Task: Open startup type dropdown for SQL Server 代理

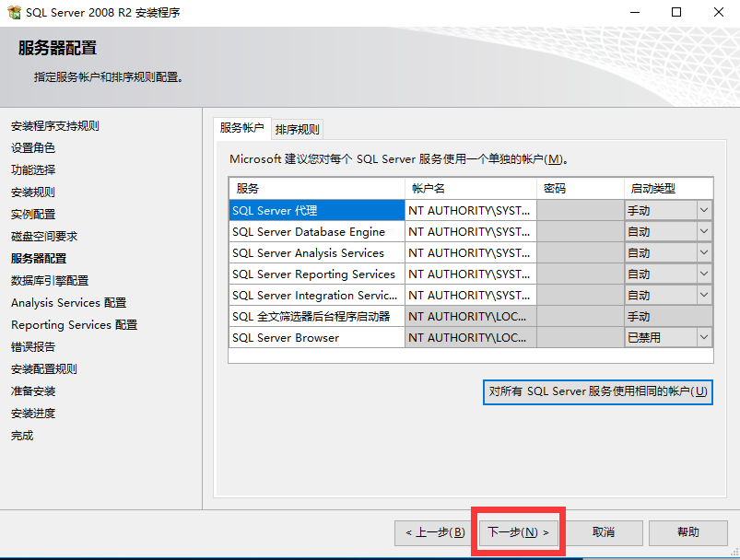Action: [702, 210]
